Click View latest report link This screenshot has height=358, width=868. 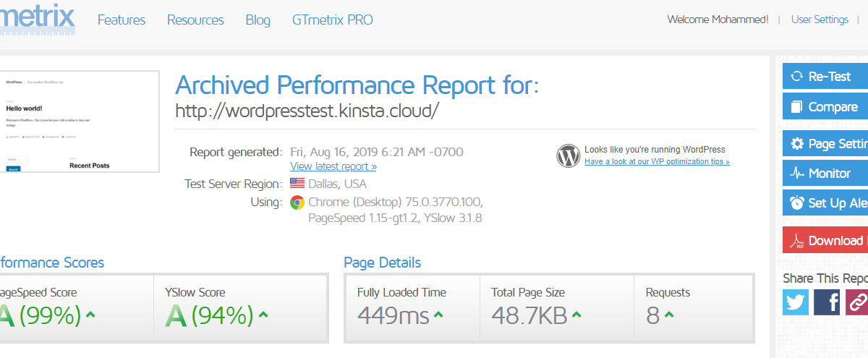(x=333, y=166)
